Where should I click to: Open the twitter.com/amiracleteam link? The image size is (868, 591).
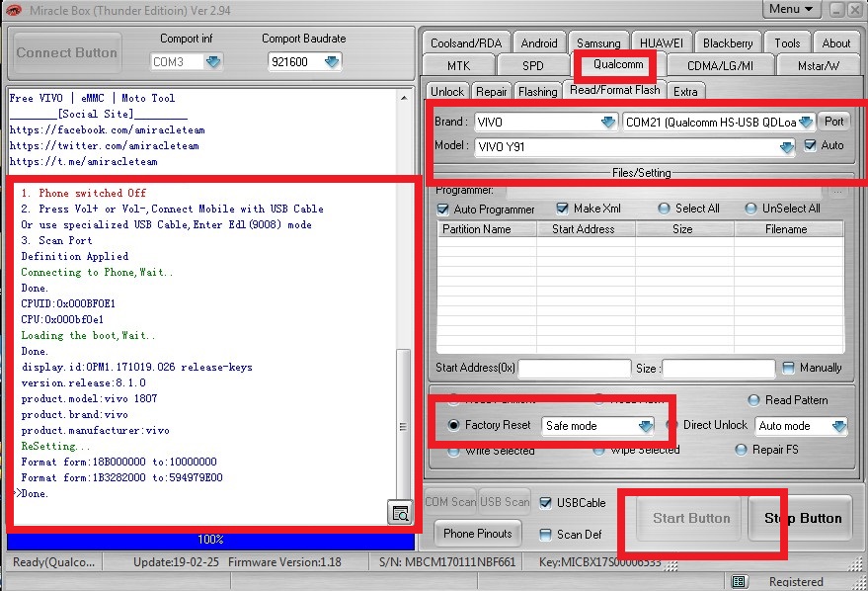pyautogui.click(x=104, y=145)
